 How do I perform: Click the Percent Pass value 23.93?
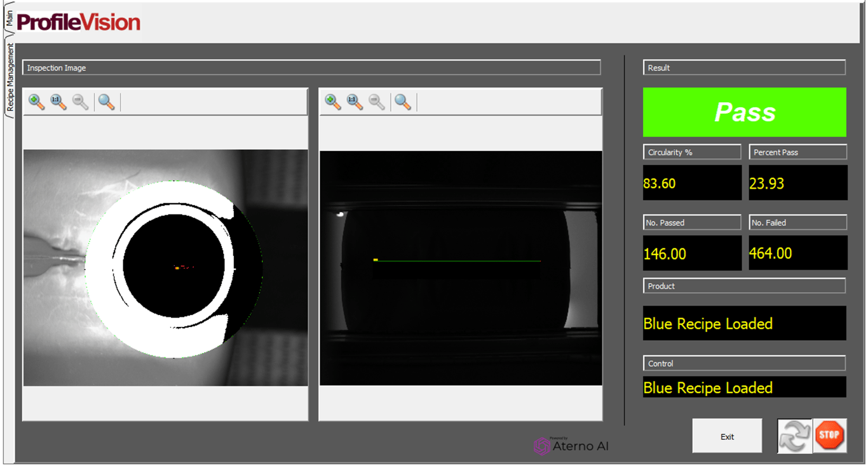pyautogui.click(x=798, y=183)
